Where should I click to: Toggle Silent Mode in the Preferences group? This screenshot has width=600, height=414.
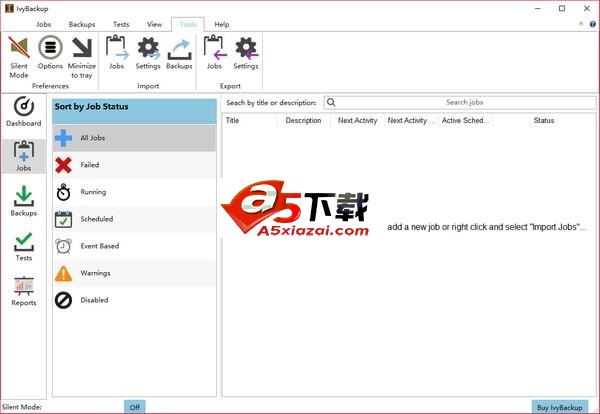point(19,57)
